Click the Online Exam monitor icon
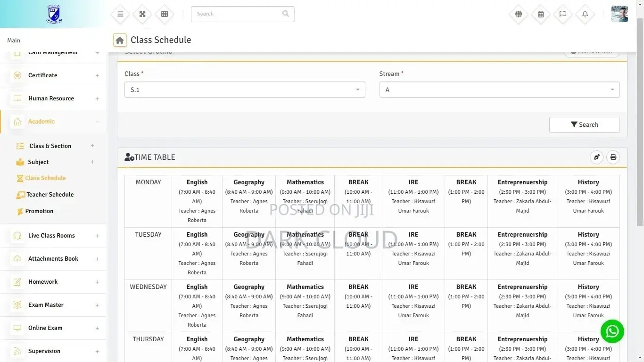644x362 pixels. pyautogui.click(x=17, y=328)
